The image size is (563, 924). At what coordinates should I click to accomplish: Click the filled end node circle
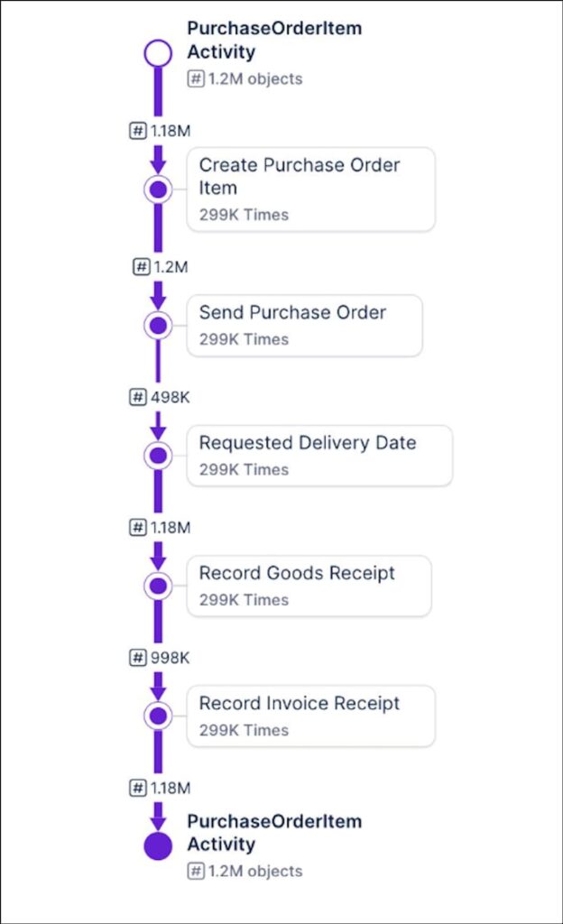(x=158, y=846)
